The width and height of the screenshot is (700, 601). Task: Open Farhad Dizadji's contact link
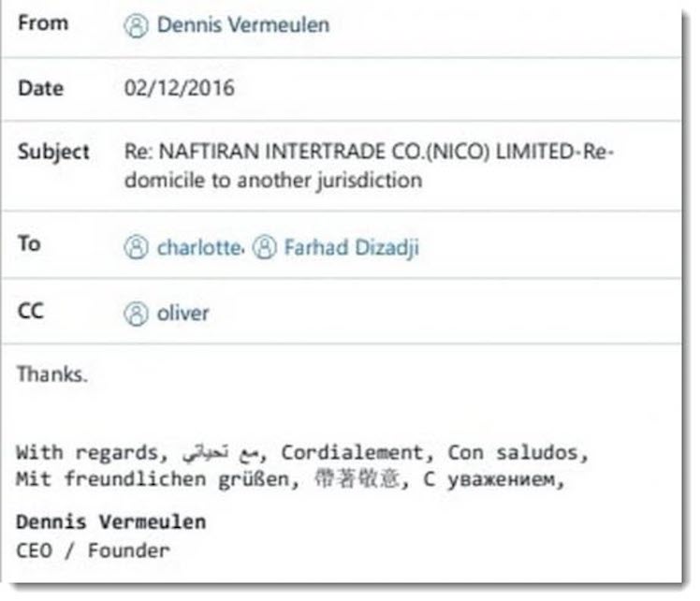(x=352, y=248)
